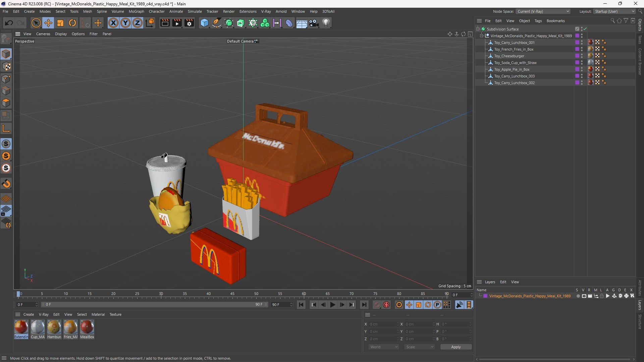Collapse the Subdivision Surface tree item
The image size is (644, 362).
click(478, 29)
